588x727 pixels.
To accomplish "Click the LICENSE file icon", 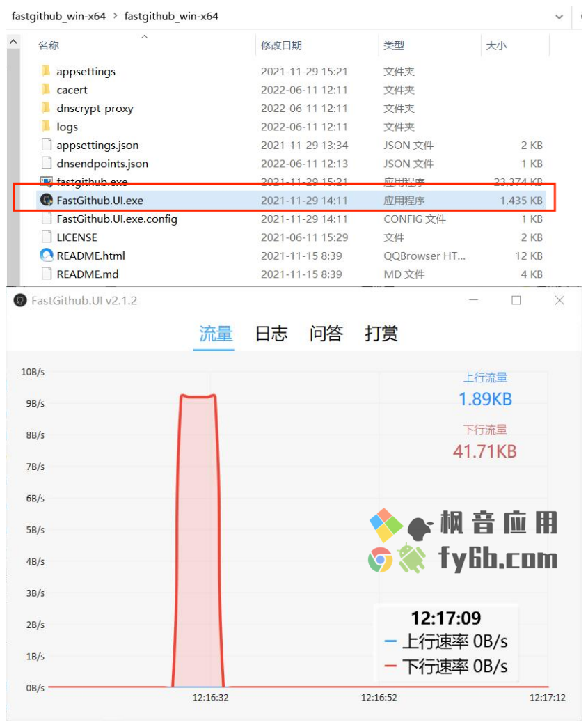I will click(47, 237).
